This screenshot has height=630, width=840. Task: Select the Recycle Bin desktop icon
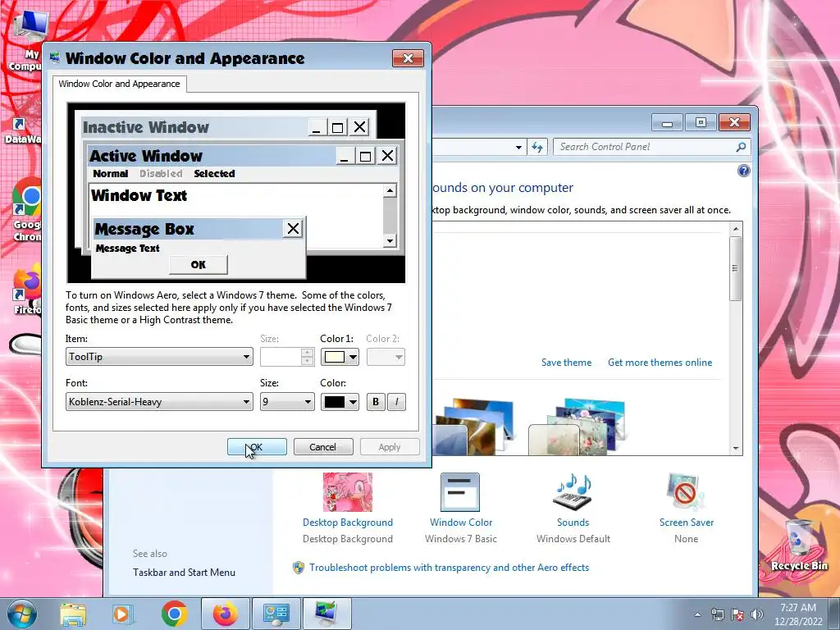coord(799,546)
